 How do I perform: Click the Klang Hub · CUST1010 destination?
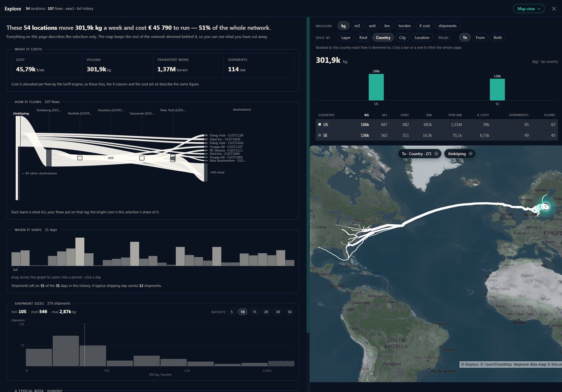[x=226, y=143]
